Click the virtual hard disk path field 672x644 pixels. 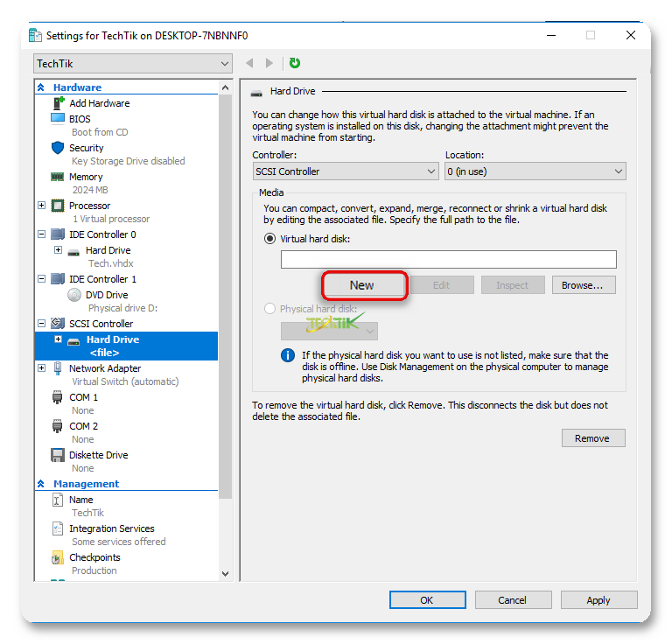(x=448, y=259)
